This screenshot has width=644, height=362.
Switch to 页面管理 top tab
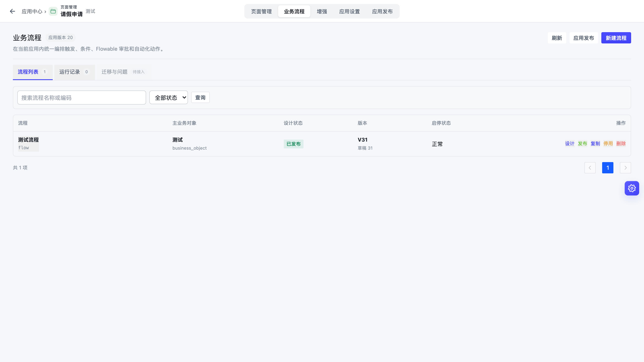click(261, 11)
